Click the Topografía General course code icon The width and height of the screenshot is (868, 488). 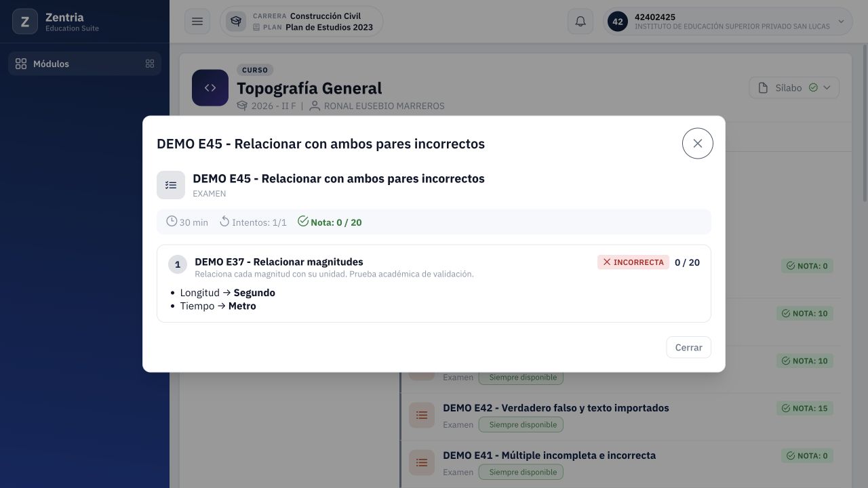(210, 87)
